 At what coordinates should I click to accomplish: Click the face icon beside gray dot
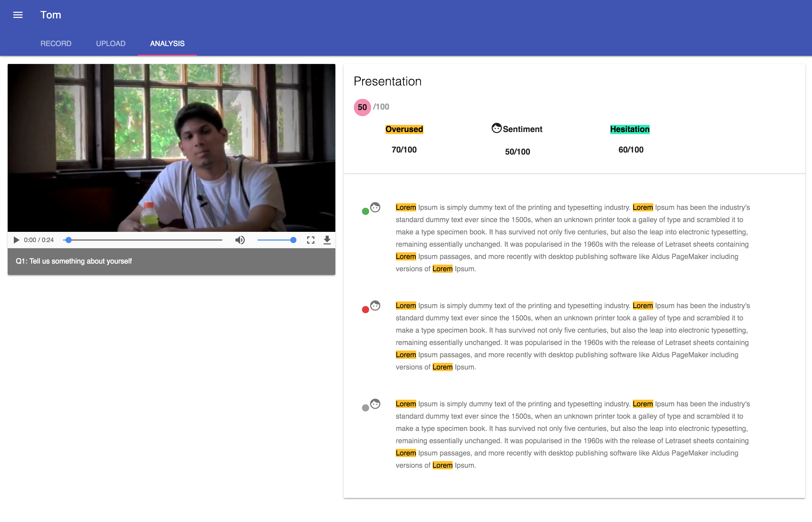tap(375, 404)
